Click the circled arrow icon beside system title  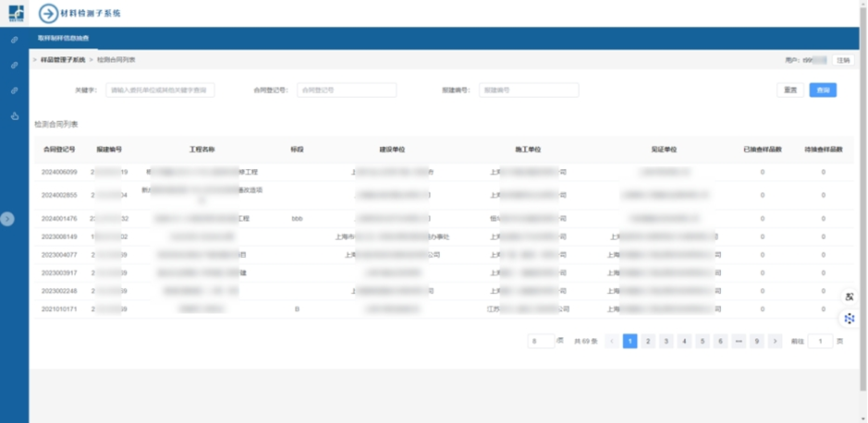point(48,13)
